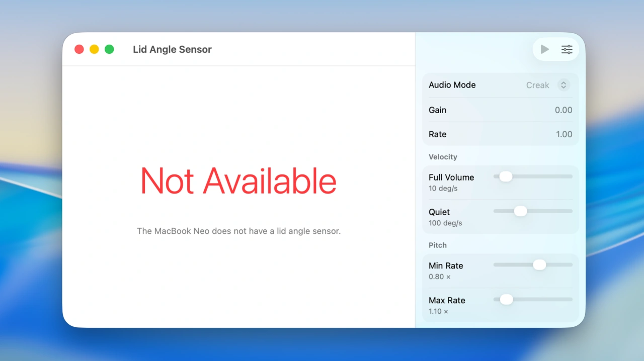This screenshot has height=361, width=644.
Task: Adjust the Full Volume slider handle
Action: (506, 176)
